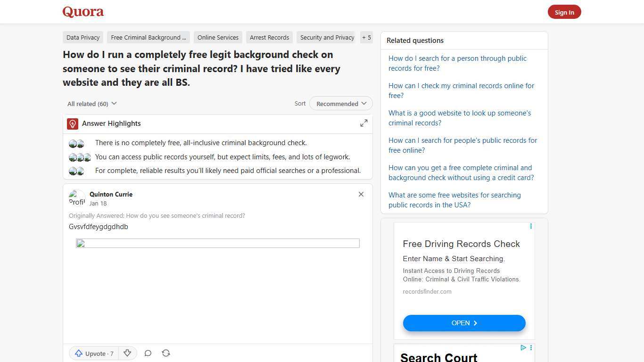Dismiss Quinton Currie's answer with the X
644x362 pixels.
click(x=361, y=194)
